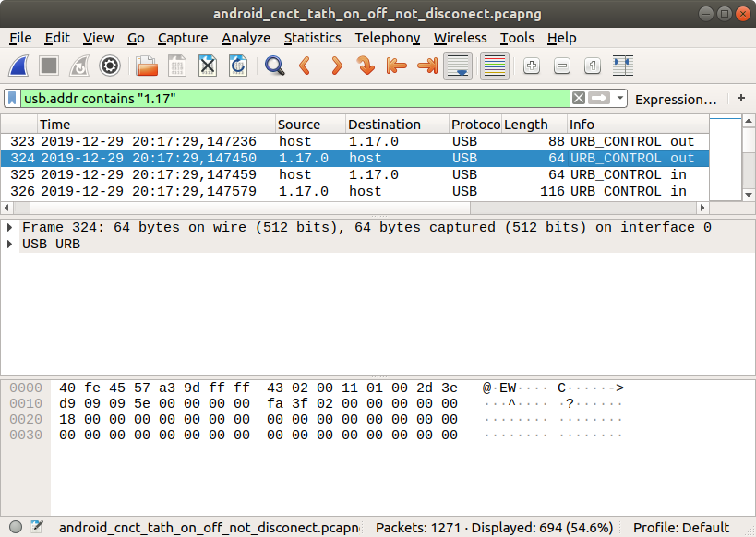Click Expression… button
The height and width of the screenshot is (537, 756).
tap(676, 100)
